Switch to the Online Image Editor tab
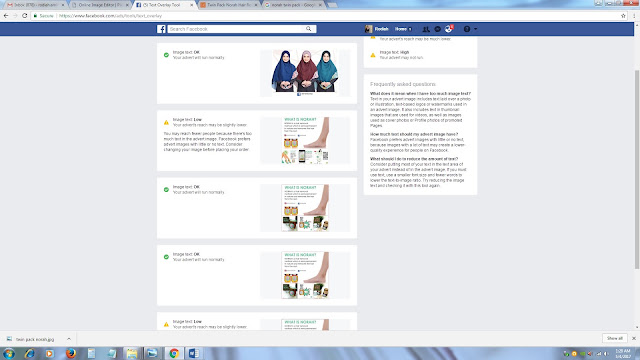Viewport: 640px width, 360px height. [x=99, y=5]
